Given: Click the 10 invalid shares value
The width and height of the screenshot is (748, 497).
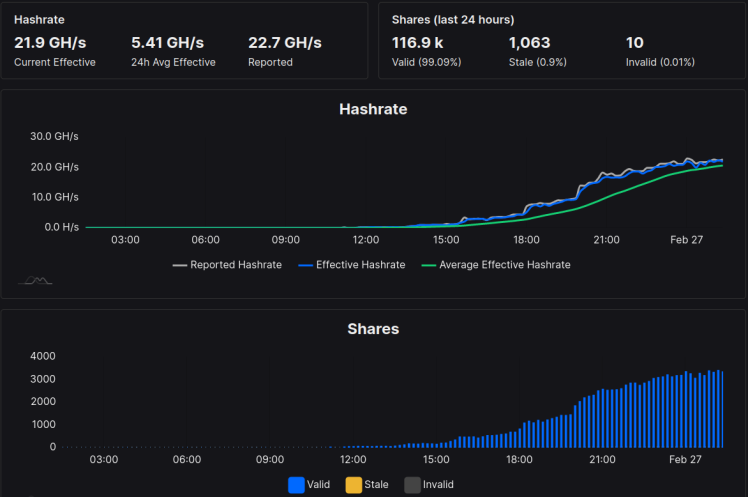Looking at the screenshot, I should [x=634, y=43].
